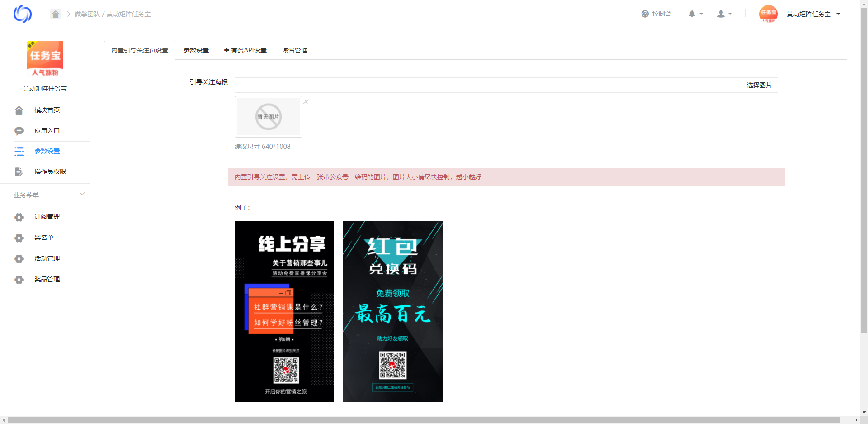This screenshot has height=424, width=868.
Task: Click the 任务宝 module logo in sidebar
Action: pyautogui.click(x=45, y=59)
